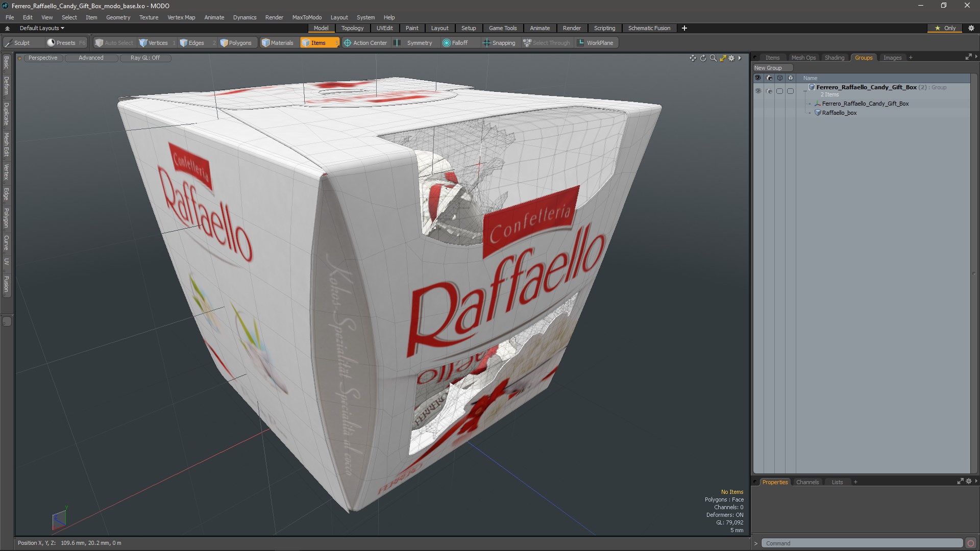Switch to the Shading tab
The image size is (980, 551).
coord(835,58)
